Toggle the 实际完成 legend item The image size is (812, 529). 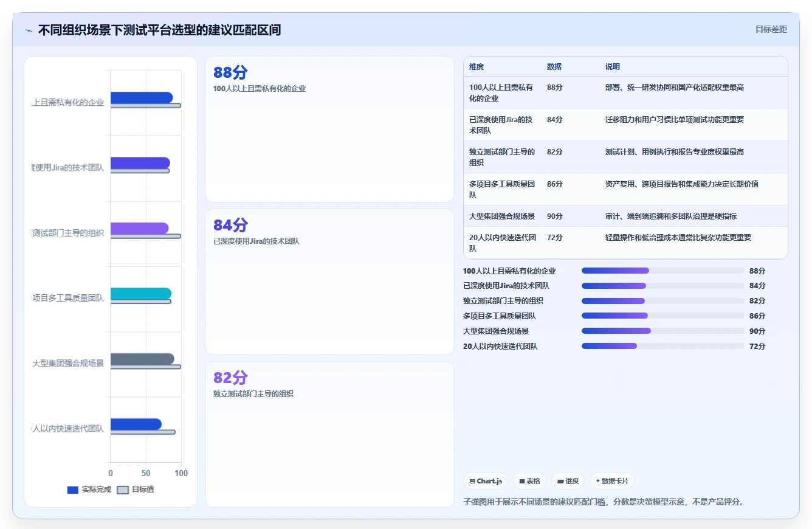(89, 489)
